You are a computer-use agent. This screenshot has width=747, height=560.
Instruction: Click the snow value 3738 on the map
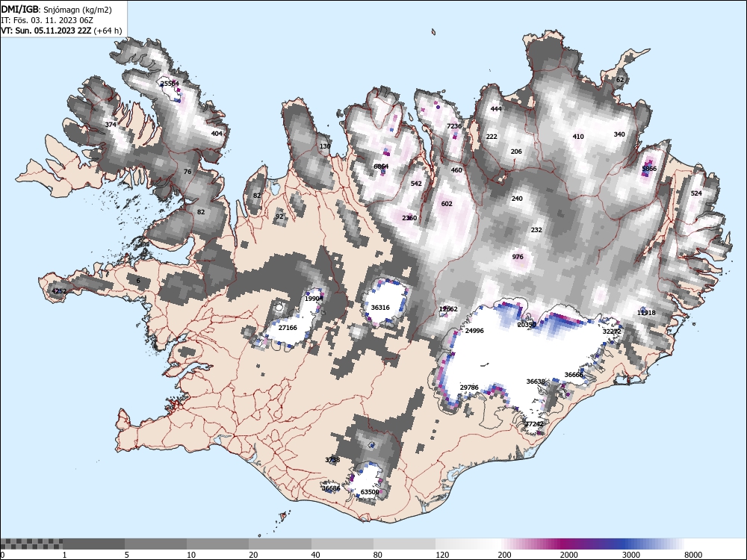[332, 460]
